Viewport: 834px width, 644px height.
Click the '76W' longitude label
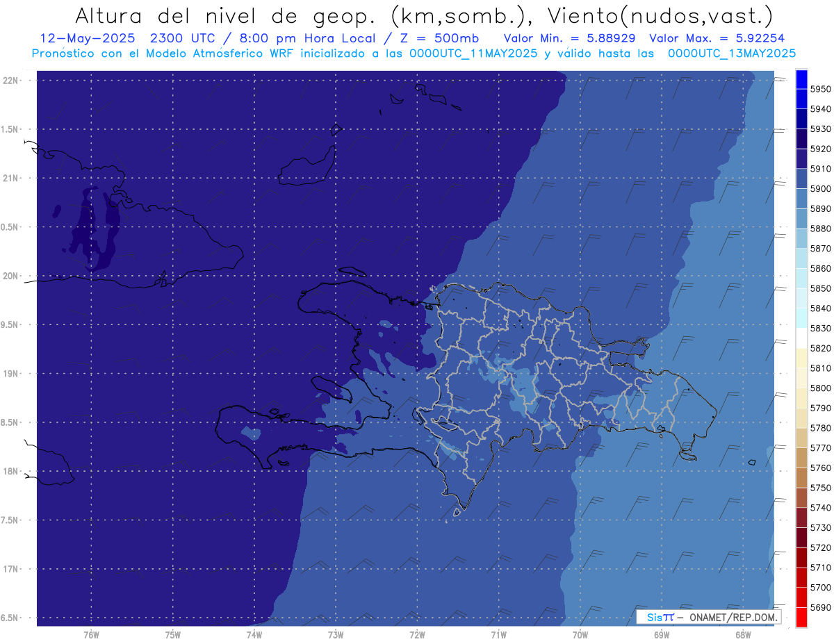click(x=91, y=634)
